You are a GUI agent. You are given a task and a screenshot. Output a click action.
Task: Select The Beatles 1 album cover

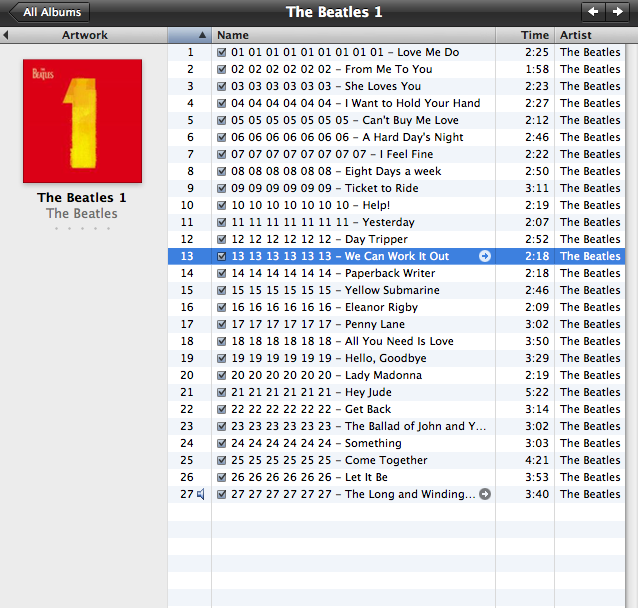pyautogui.click(x=83, y=121)
